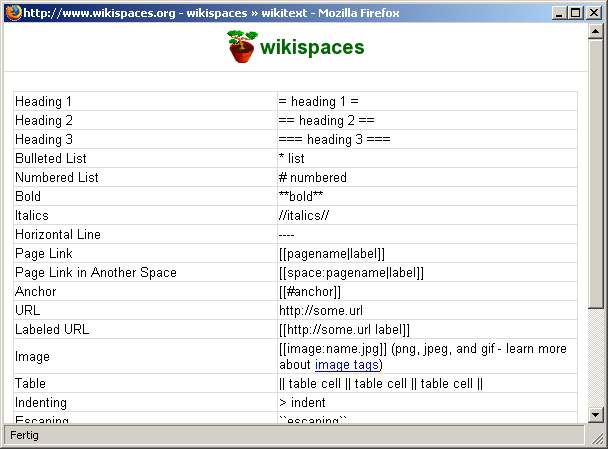Image resolution: width=608 pixels, height=449 pixels.
Task: Click the '[[http://some.url label]]' syntax cell
Action: 427,330
